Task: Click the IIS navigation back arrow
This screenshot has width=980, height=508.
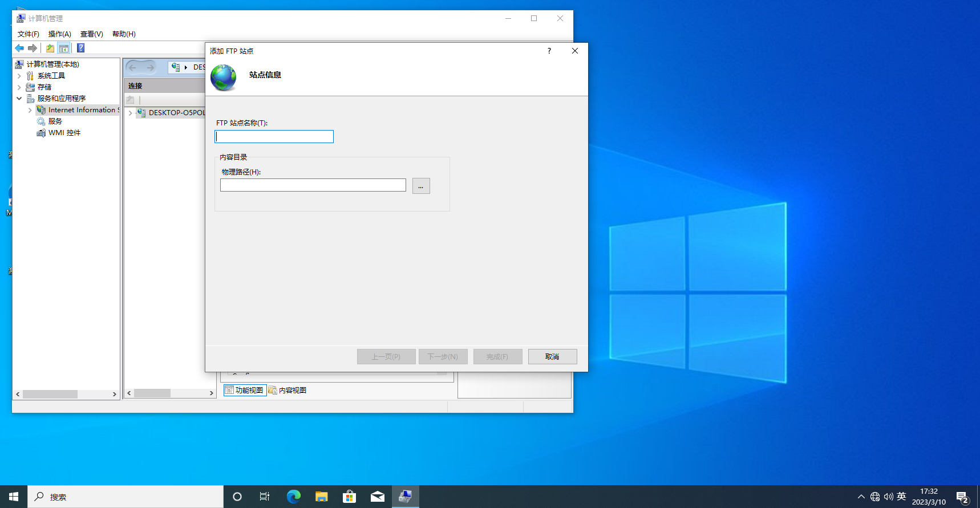Action: click(133, 67)
